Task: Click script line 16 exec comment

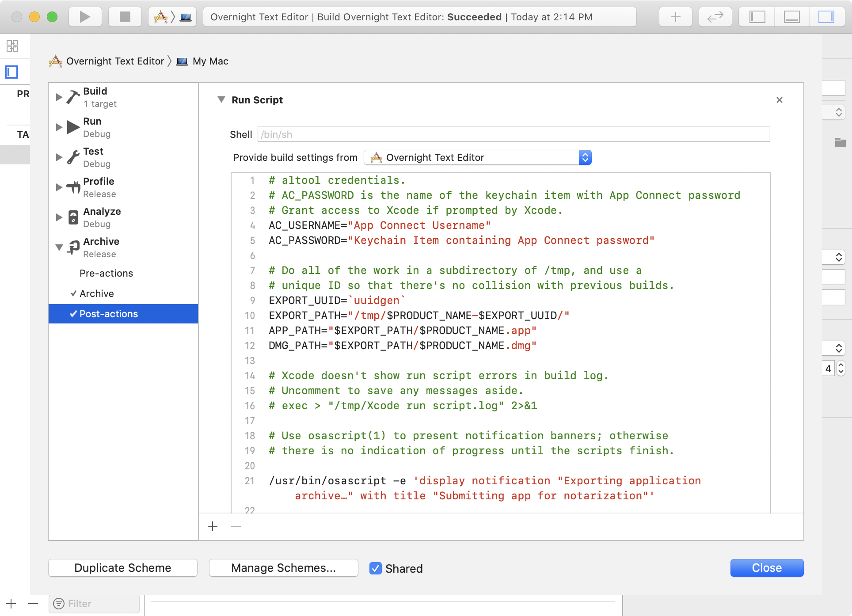Action: click(x=403, y=406)
